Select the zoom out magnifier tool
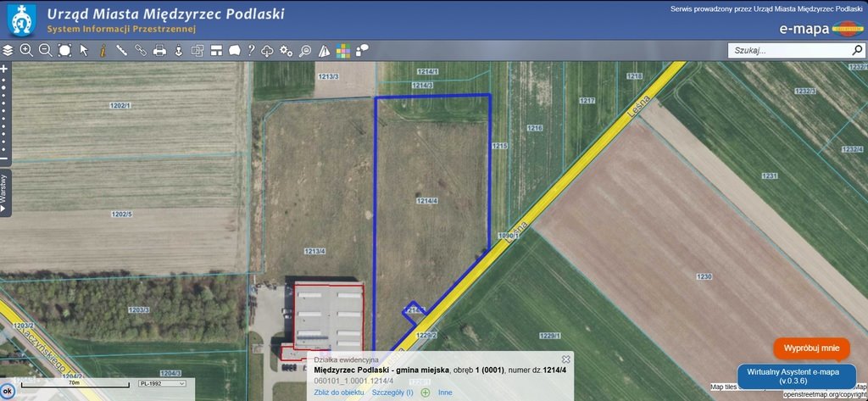The width and height of the screenshot is (868, 401). (45, 51)
